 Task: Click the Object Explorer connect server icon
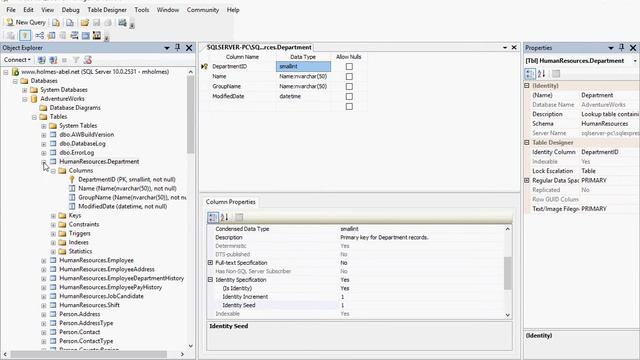pos(41,60)
